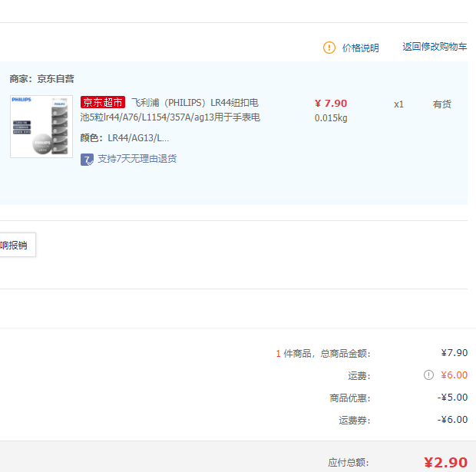This screenshot has height=472, width=476.
Task: Click the 7-day return shield icon
Action: point(87,160)
